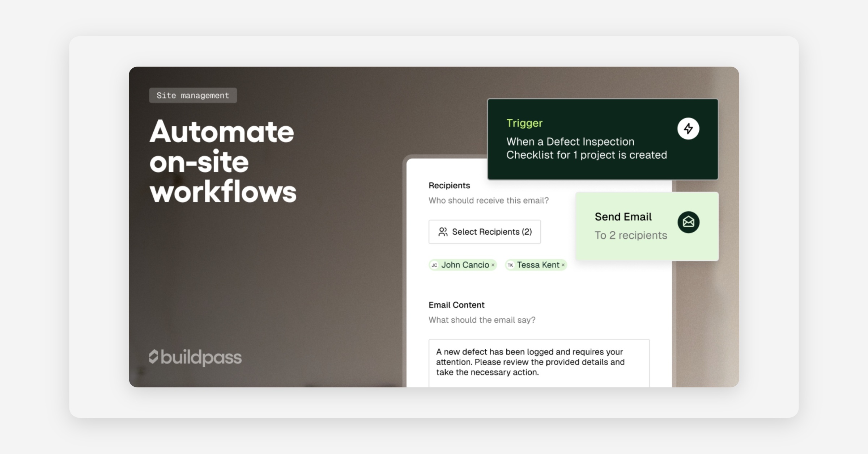Remove John Cancio recipient chip

tap(493, 265)
